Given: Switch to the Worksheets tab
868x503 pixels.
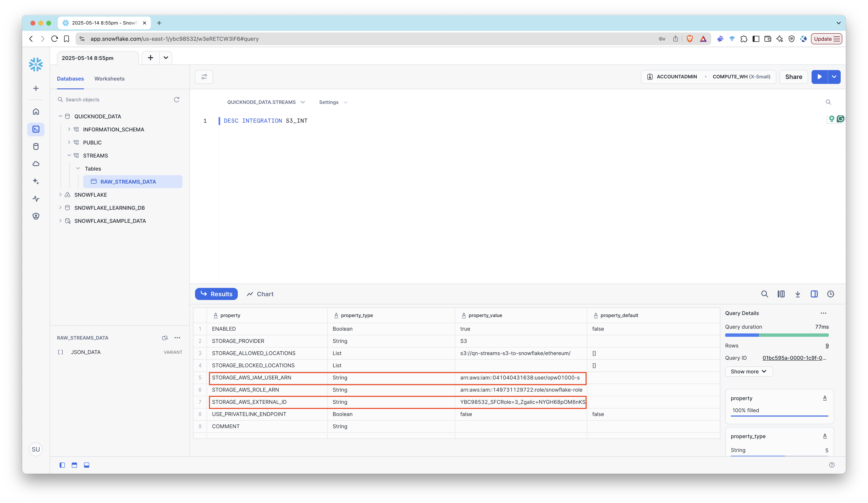Looking at the screenshot, I should (109, 79).
